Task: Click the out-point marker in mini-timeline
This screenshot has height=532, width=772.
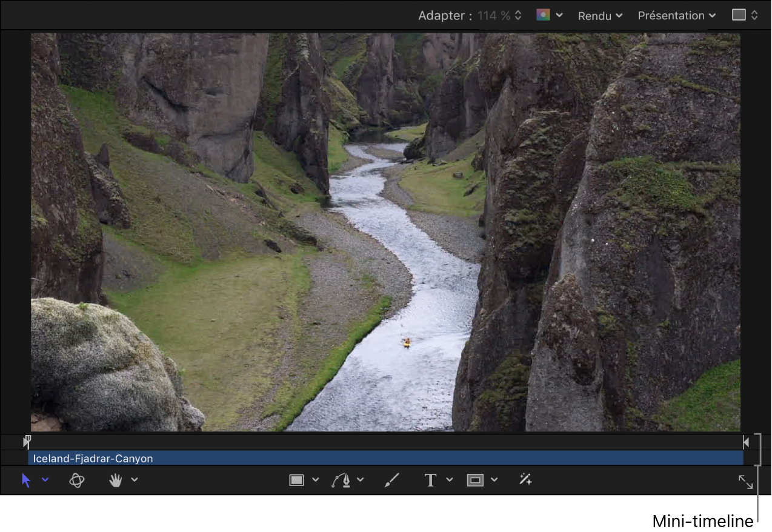Action: pos(746,442)
